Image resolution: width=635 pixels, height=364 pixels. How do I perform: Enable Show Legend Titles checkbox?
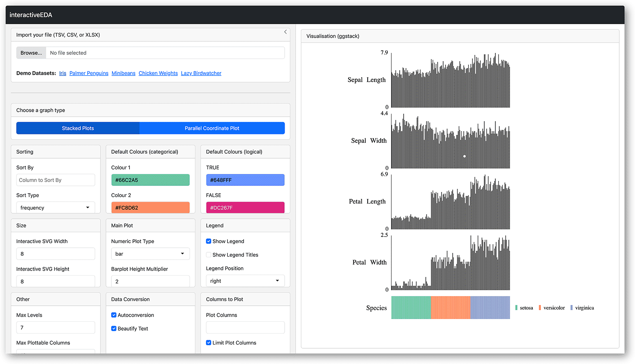[209, 255]
